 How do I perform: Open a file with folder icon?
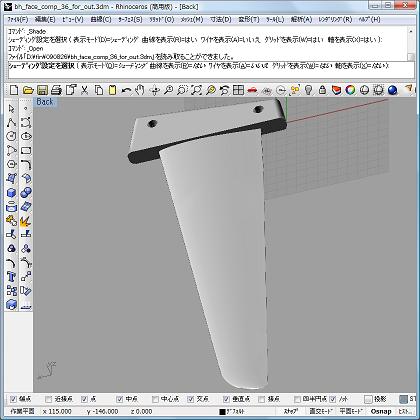point(28,90)
